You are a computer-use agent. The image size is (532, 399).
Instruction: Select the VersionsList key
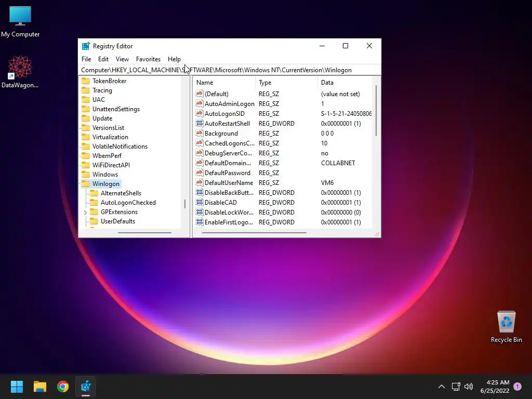(x=108, y=128)
